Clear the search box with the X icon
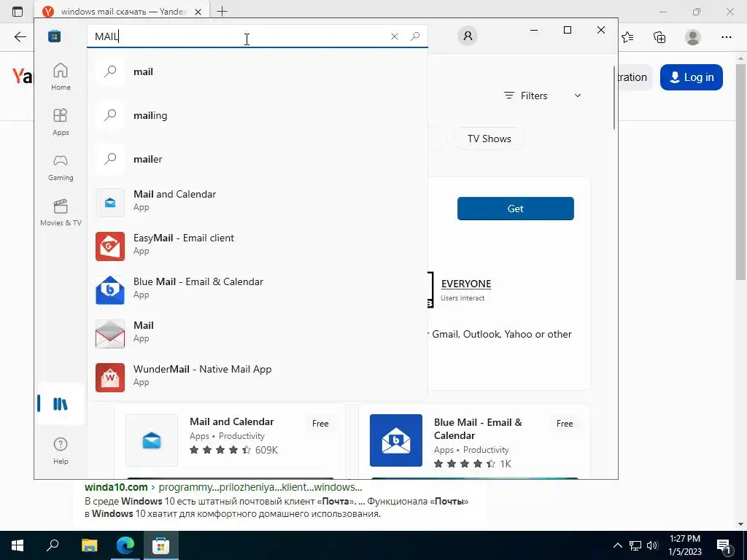The width and height of the screenshot is (747, 560). pos(395,36)
